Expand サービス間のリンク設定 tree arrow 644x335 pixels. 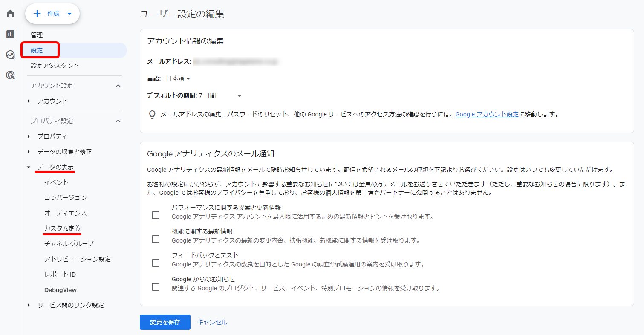[29, 305]
